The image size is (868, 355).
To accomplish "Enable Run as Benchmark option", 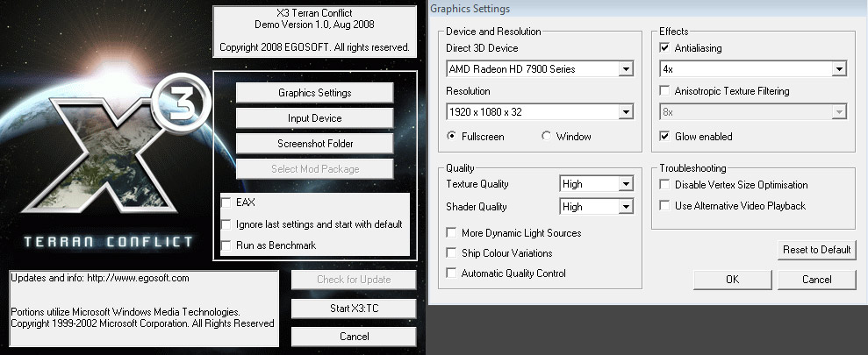I will (226, 245).
